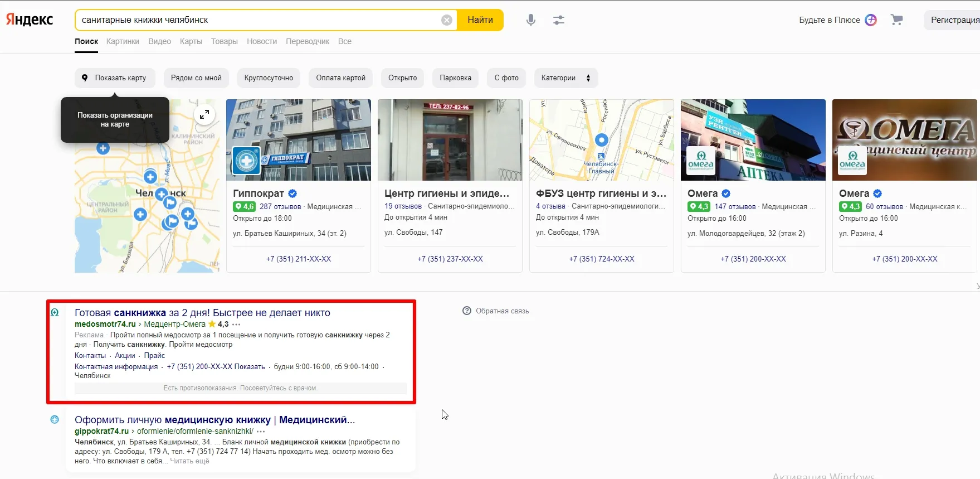Expand the map to fullscreen
This screenshot has height=479, width=980.
pyautogui.click(x=204, y=114)
